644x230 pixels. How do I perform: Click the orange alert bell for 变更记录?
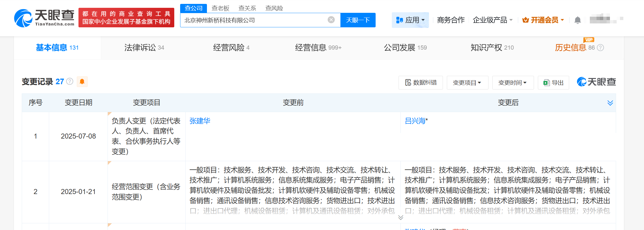pyautogui.click(x=82, y=81)
